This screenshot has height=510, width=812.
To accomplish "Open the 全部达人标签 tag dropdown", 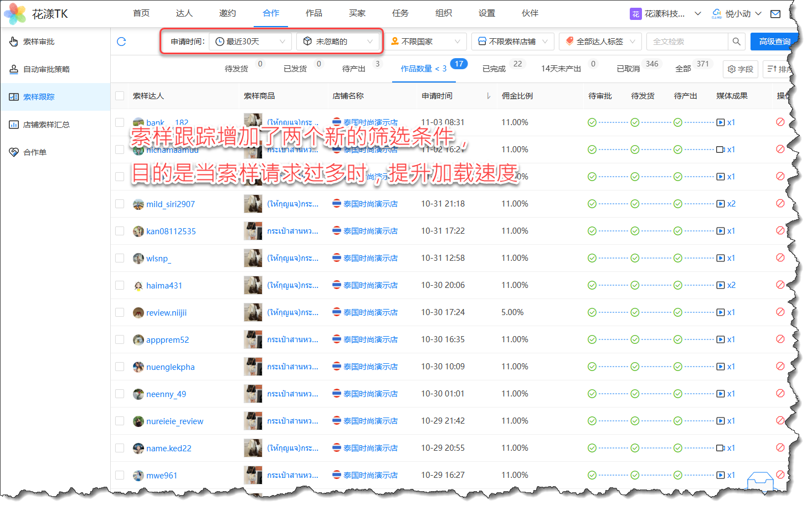I will point(600,42).
